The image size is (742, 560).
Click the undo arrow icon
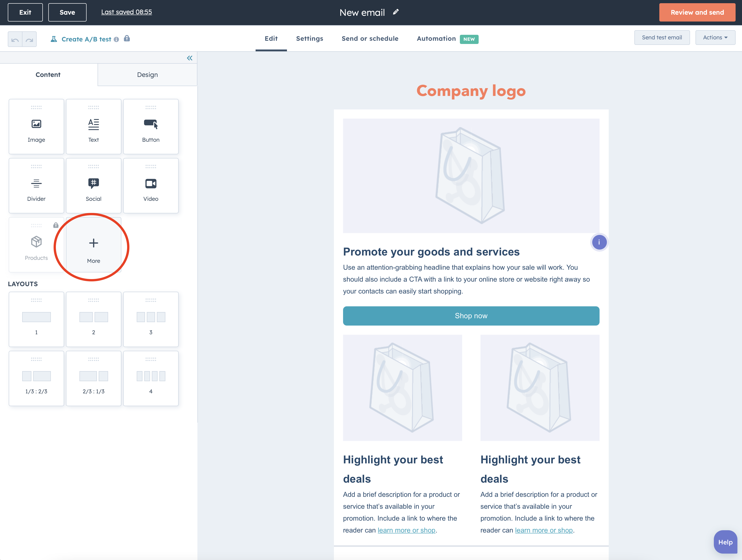(15, 40)
